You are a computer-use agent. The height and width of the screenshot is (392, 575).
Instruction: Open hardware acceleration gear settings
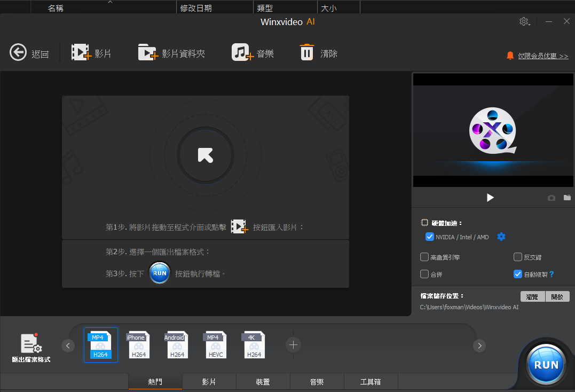[x=501, y=237]
